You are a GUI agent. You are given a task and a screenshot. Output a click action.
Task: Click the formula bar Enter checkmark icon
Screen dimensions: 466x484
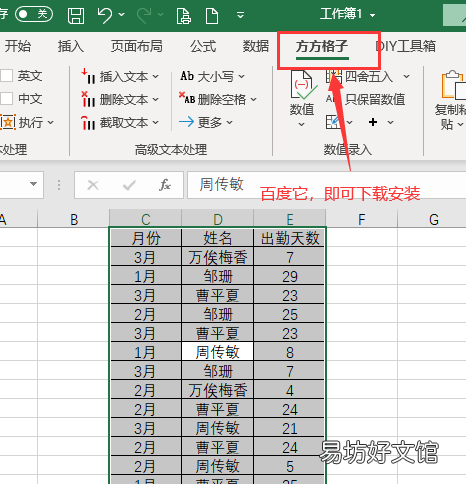[129, 185]
